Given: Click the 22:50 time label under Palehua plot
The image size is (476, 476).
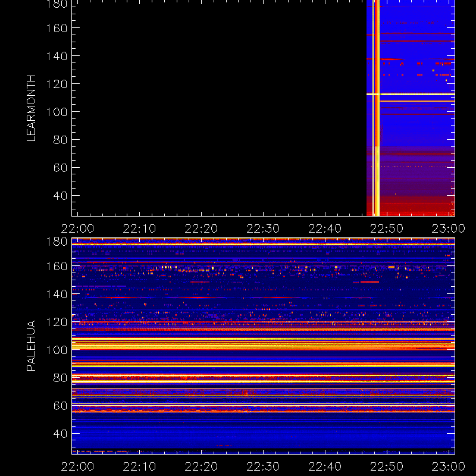Looking at the screenshot, I should pyautogui.click(x=387, y=466).
